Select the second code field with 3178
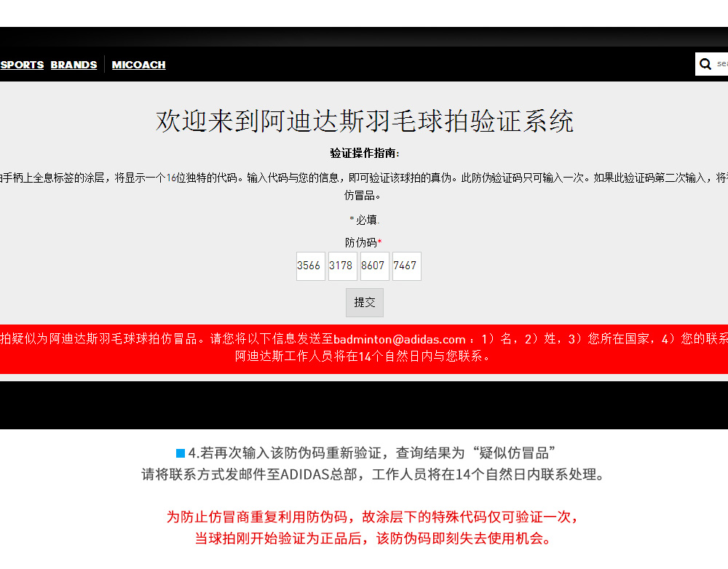Screen dimensions: 728x569 pos(342,266)
